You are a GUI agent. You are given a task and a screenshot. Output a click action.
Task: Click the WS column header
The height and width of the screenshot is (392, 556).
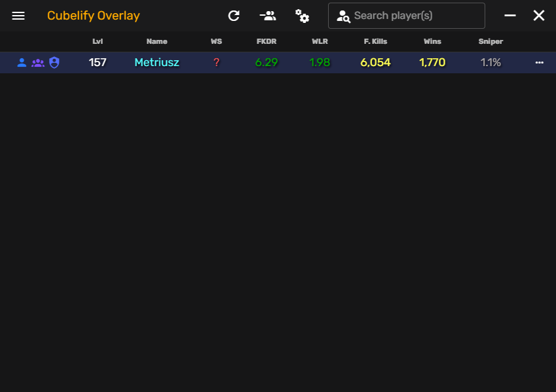(x=216, y=41)
